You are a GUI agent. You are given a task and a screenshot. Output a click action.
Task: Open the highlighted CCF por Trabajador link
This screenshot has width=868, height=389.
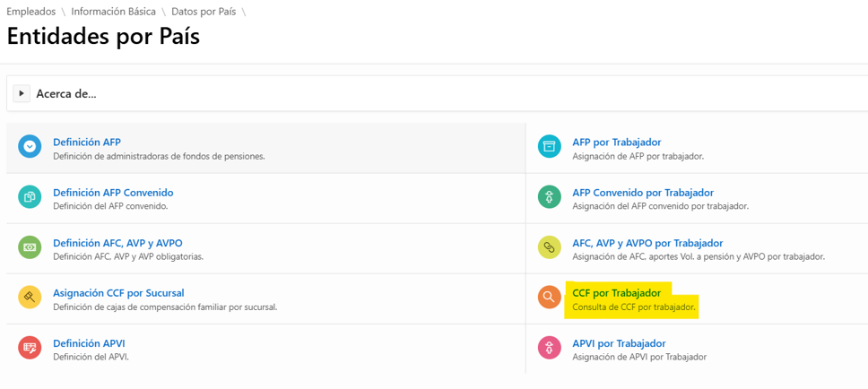tap(617, 293)
